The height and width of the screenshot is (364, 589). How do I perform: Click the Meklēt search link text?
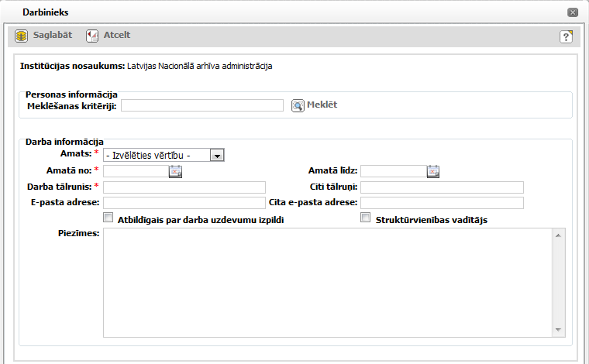[322, 105]
